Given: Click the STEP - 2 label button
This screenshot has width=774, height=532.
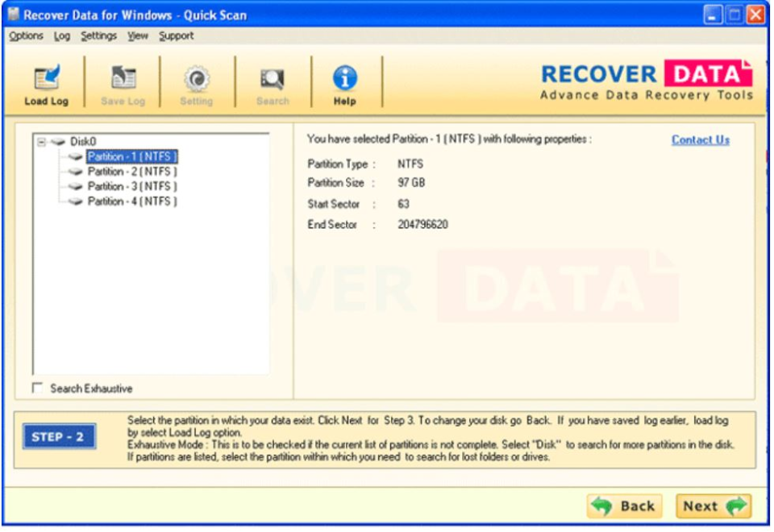Looking at the screenshot, I should [x=59, y=437].
